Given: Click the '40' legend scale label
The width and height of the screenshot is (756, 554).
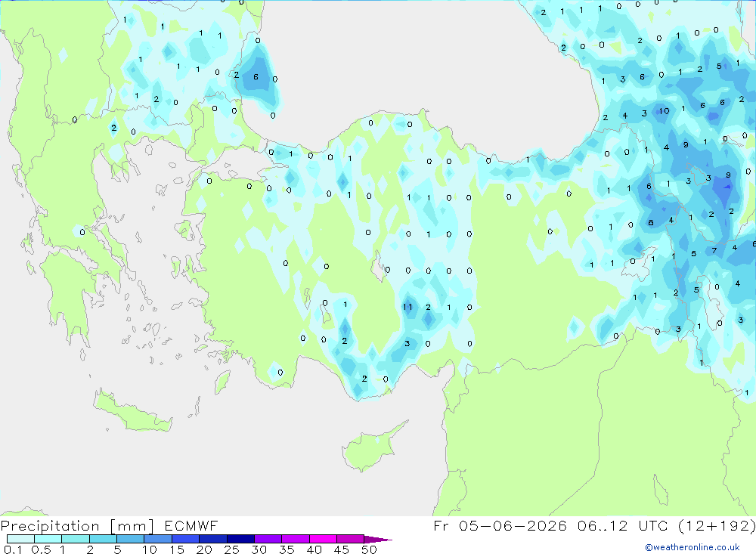Looking at the screenshot, I should [x=314, y=549].
